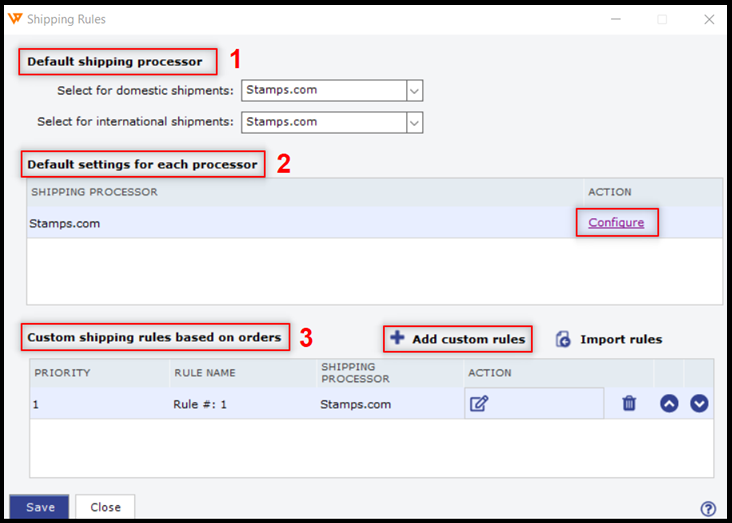This screenshot has width=732, height=523.
Task: Select the Rule #: 1 row name
Action: click(x=205, y=404)
